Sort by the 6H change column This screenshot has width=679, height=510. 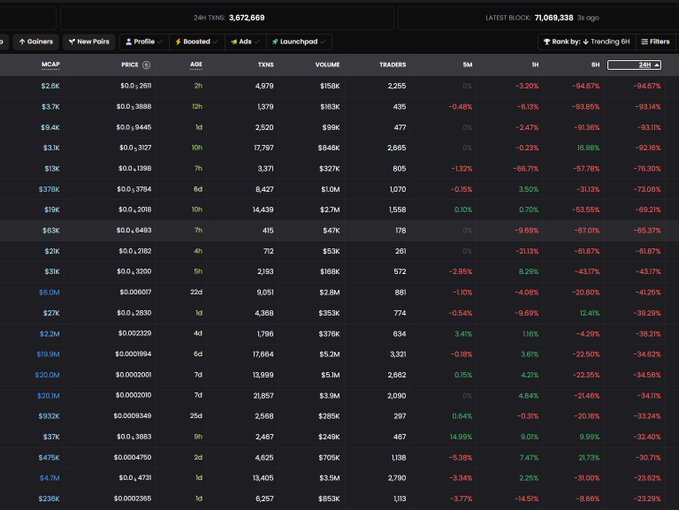pyautogui.click(x=595, y=65)
